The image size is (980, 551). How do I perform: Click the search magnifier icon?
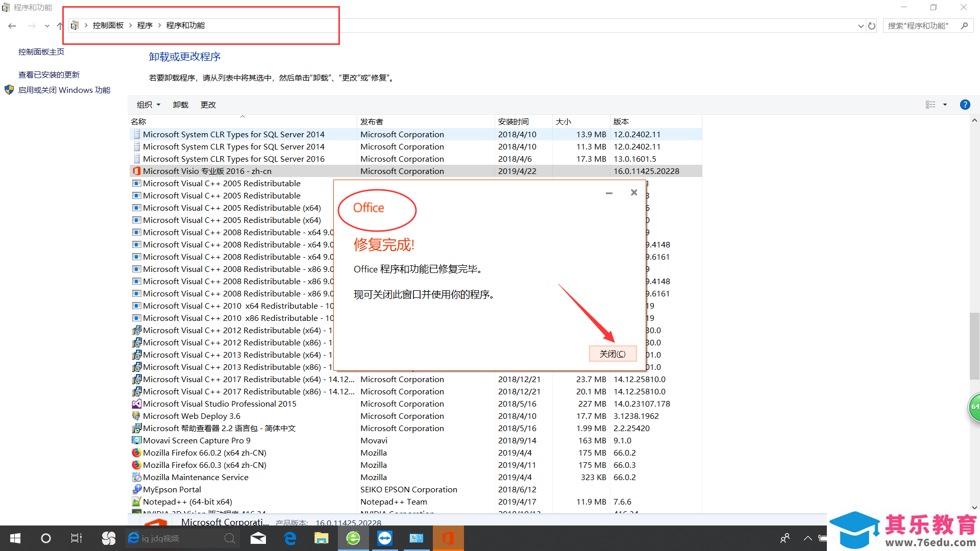click(964, 26)
